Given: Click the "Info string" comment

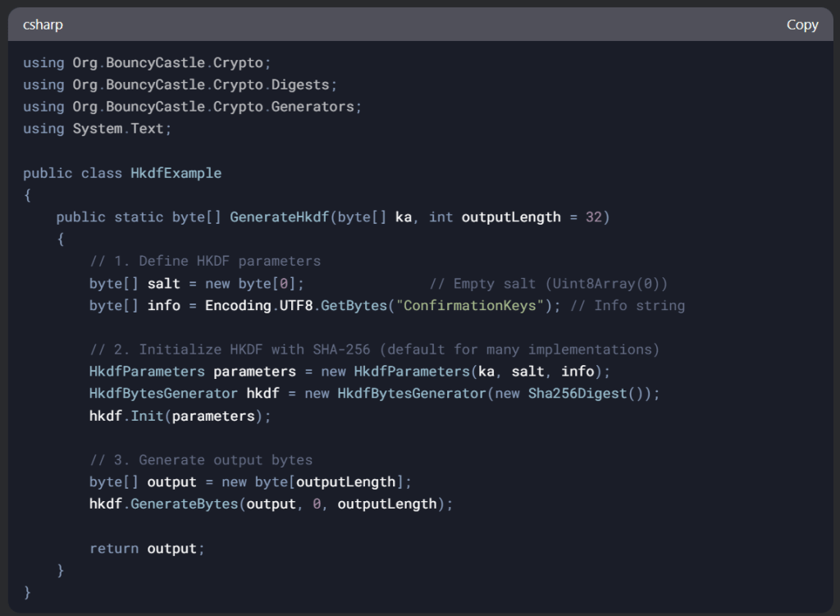Looking at the screenshot, I should [x=628, y=306].
